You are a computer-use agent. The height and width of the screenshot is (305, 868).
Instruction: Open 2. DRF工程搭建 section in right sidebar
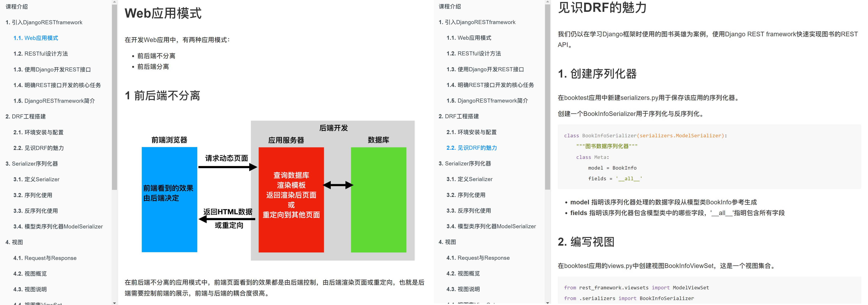click(459, 116)
